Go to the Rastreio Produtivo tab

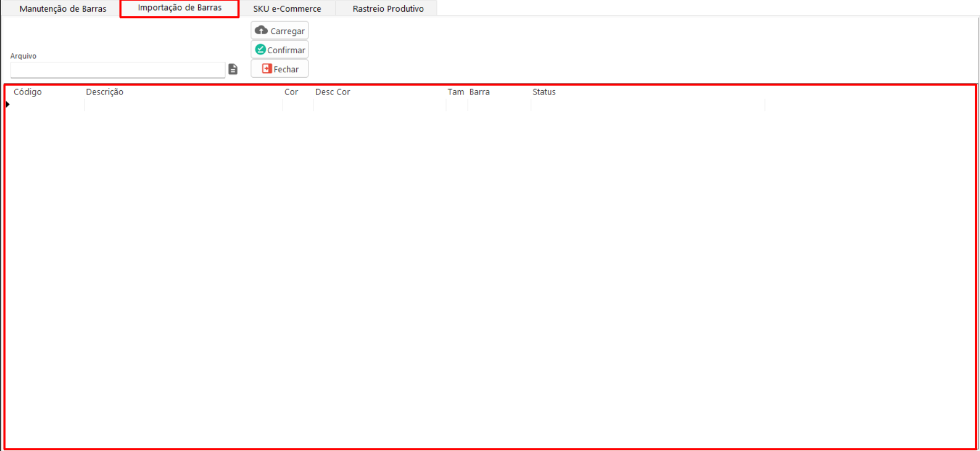[x=388, y=8]
